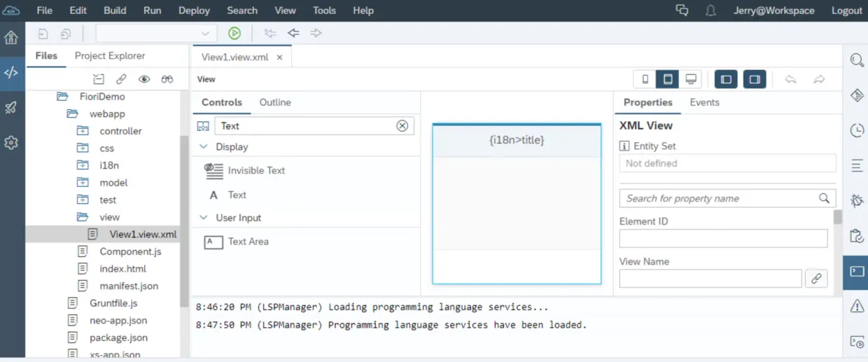The width and height of the screenshot is (868, 362).
Task: Open Search pane magnifier in right sidebar
Action: pyautogui.click(x=857, y=60)
